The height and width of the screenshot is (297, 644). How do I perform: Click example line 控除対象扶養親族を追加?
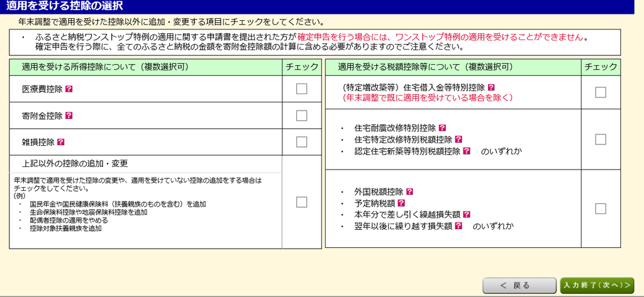pos(65,229)
